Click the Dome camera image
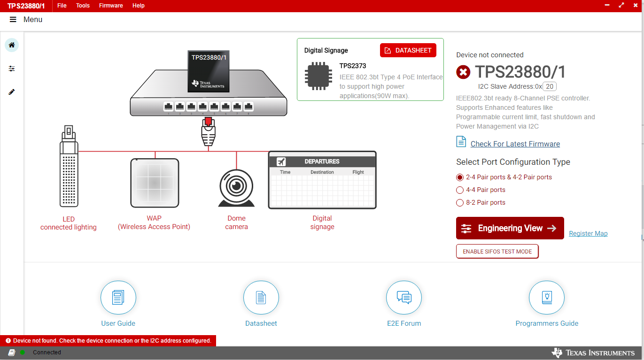 point(236,188)
